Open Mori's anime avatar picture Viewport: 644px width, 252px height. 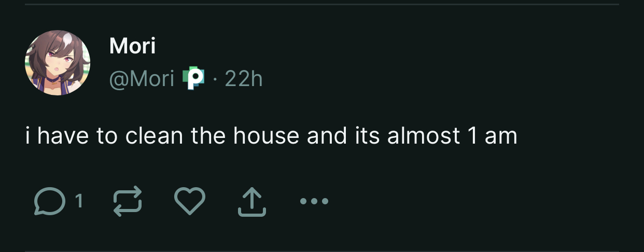pyautogui.click(x=58, y=63)
